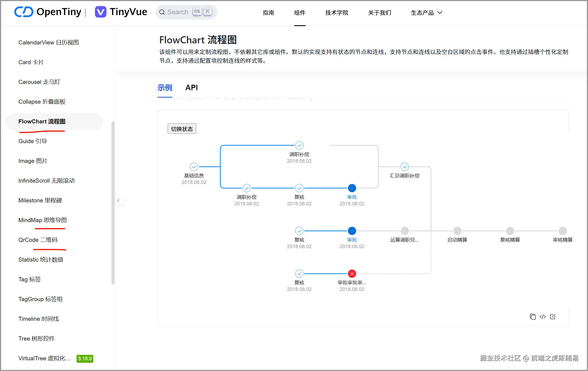Click the 汇总调职补偿 checkmark node
588x371 pixels.
coord(404,166)
